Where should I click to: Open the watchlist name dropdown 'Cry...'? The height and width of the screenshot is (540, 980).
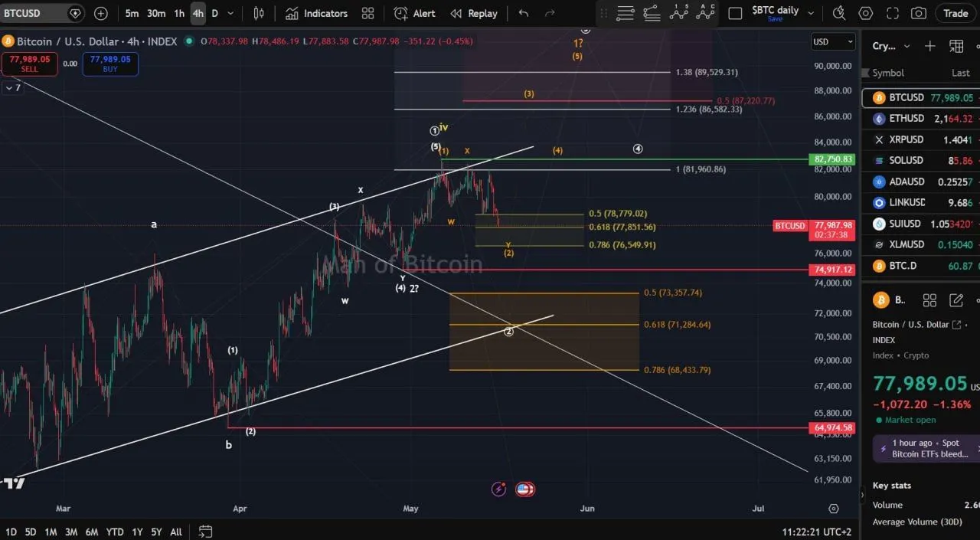pos(891,46)
